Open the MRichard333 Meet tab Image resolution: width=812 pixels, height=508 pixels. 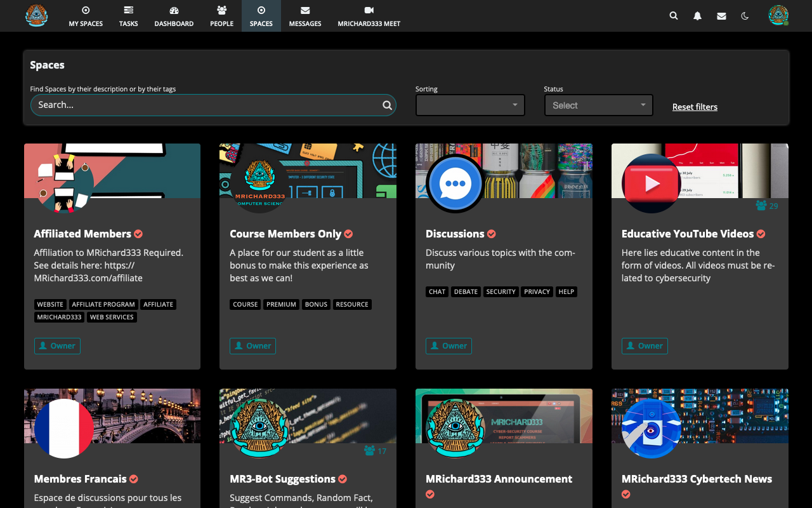coord(369,16)
